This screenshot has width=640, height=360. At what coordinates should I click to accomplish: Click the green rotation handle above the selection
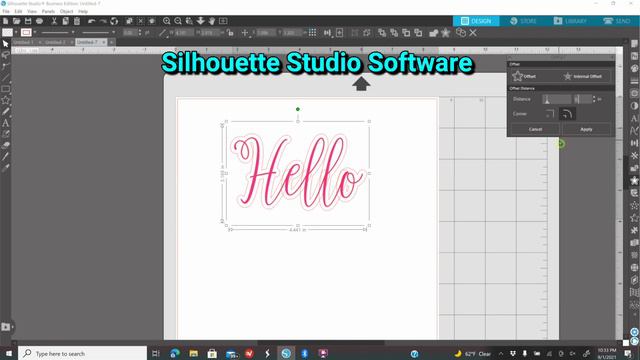click(298, 109)
